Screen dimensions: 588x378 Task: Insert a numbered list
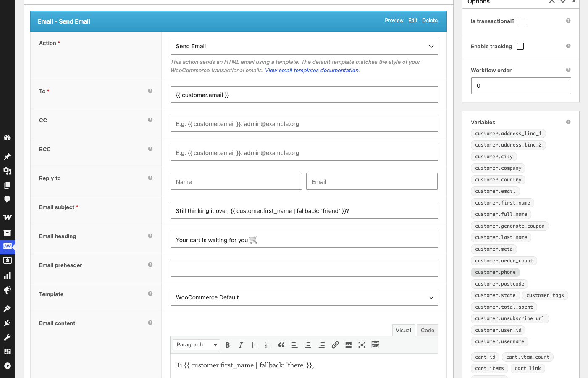tap(268, 345)
